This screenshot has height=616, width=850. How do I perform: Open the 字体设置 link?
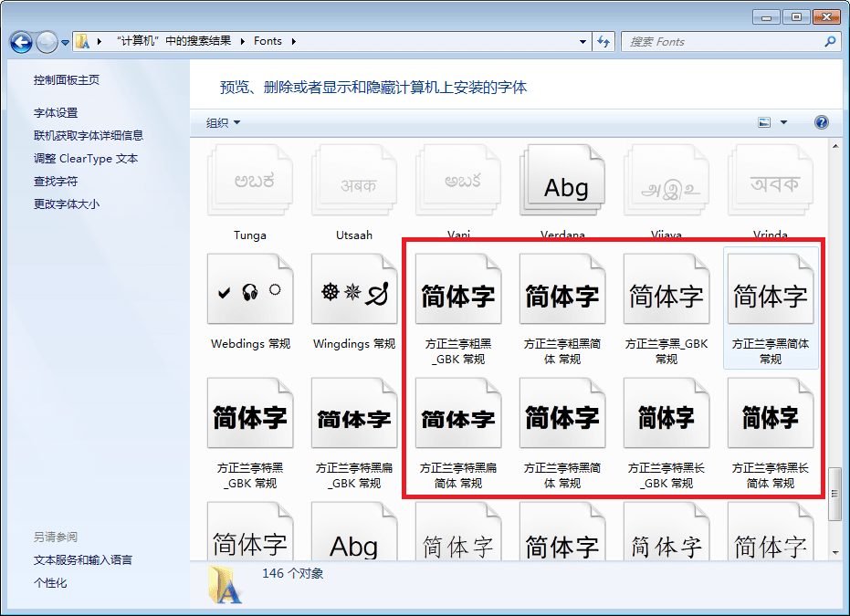click(56, 113)
